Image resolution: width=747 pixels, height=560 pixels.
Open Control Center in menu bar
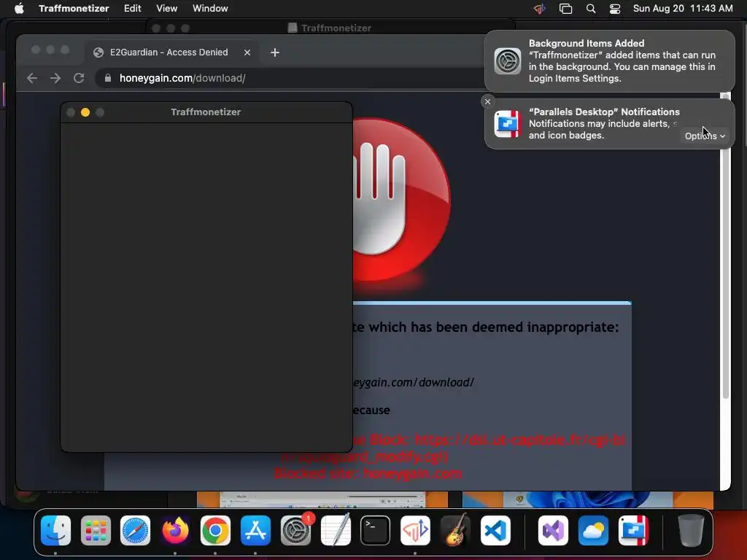pos(615,9)
